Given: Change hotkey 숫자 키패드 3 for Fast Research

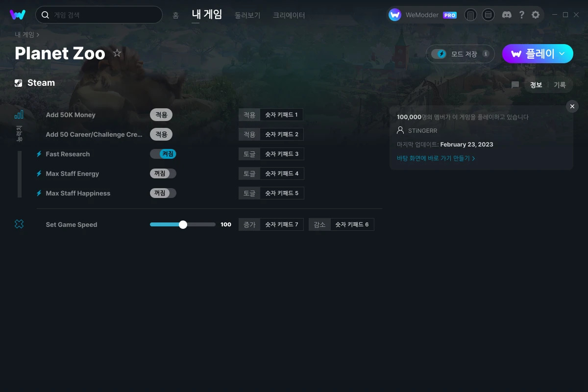Looking at the screenshot, I should pos(282,154).
